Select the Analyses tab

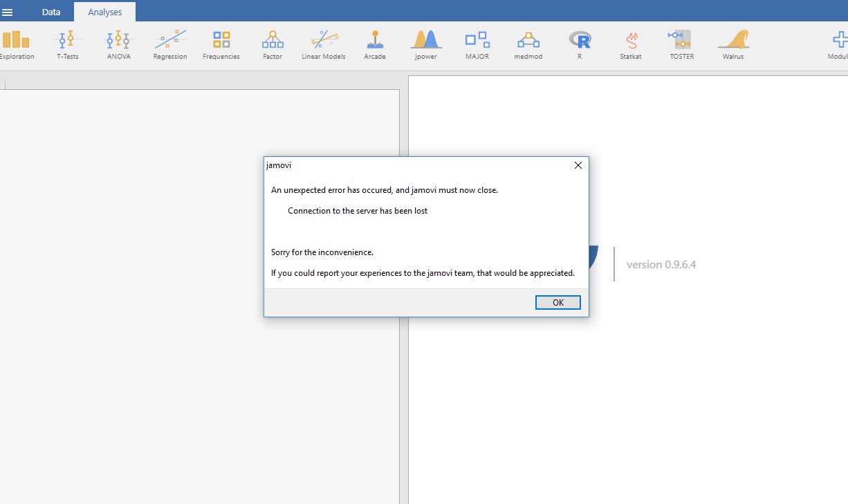(x=105, y=12)
